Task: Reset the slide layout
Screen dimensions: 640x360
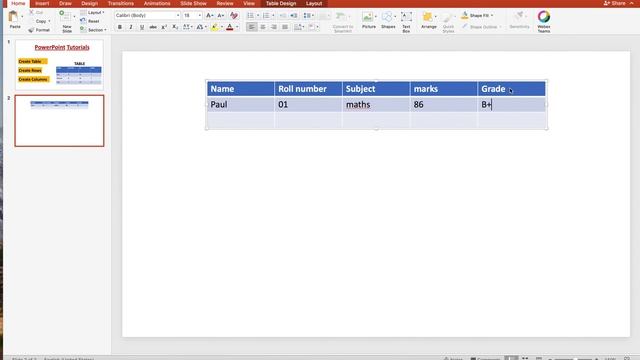Action: pyautogui.click(x=90, y=21)
